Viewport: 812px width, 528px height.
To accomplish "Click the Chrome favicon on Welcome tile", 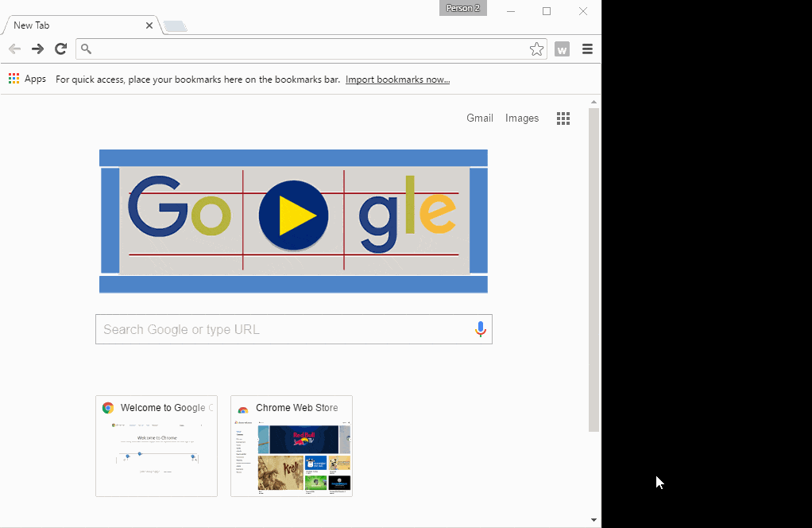I will coord(108,408).
